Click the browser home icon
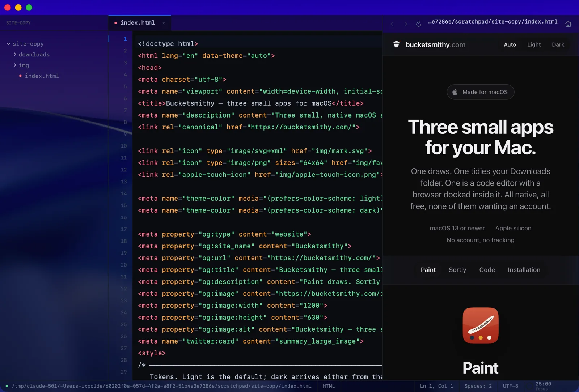Screen dimensions: 579x392 (568, 24)
